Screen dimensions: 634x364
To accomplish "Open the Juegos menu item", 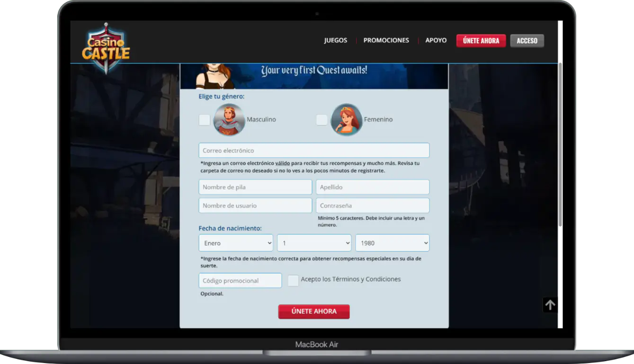I will (x=335, y=41).
